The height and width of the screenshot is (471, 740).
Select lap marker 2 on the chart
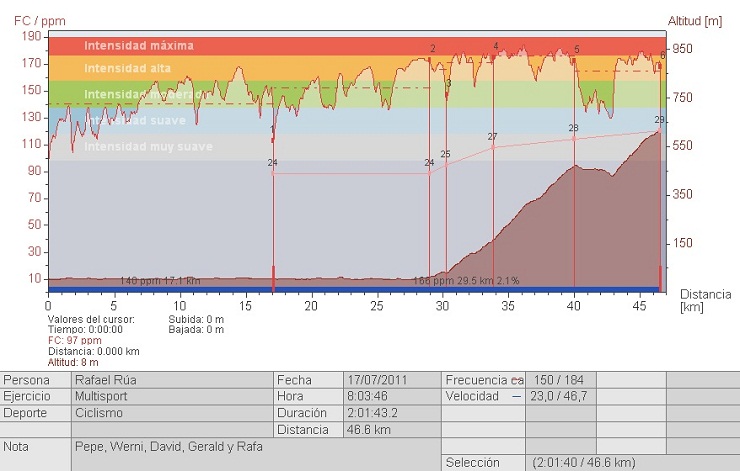433,49
